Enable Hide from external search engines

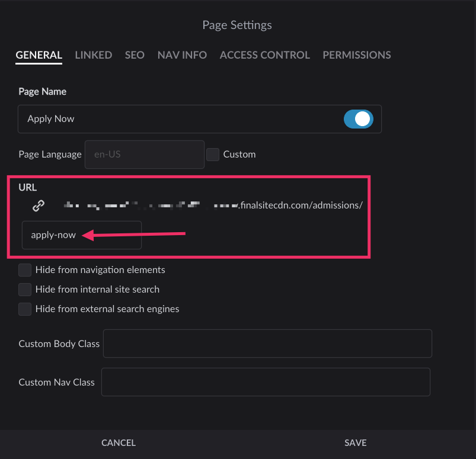pyautogui.click(x=25, y=309)
